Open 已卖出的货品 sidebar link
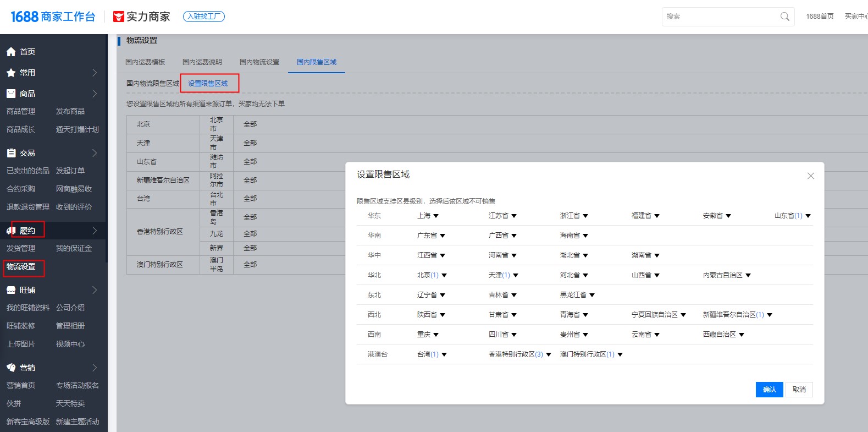The height and width of the screenshot is (432, 868). click(x=28, y=171)
